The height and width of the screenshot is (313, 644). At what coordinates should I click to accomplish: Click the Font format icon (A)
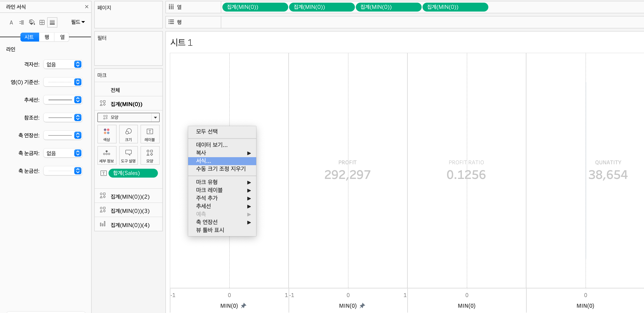tap(11, 22)
